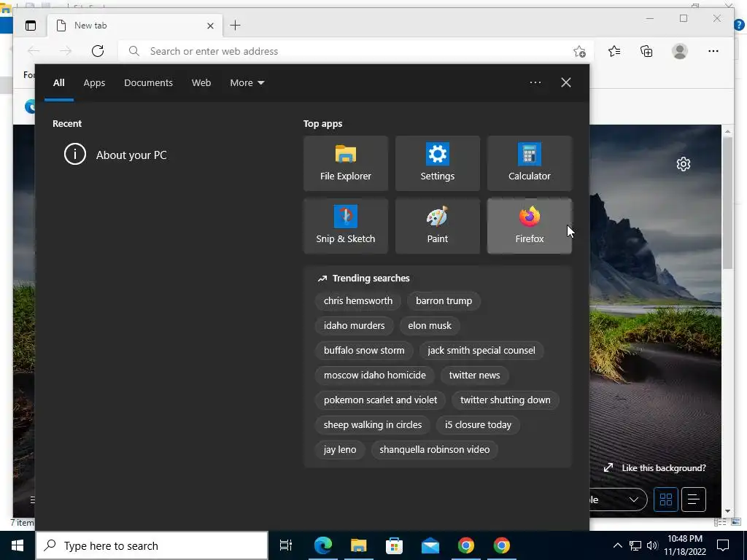
Task: Open About your PC recent item
Action: (x=116, y=155)
